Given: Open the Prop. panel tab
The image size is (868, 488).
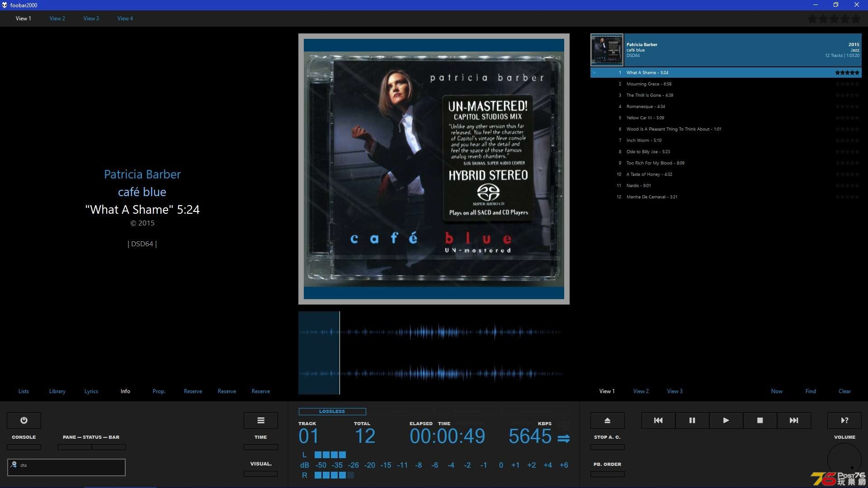Looking at the screenshot, I should pyautogui.click(x=159, y=391).
